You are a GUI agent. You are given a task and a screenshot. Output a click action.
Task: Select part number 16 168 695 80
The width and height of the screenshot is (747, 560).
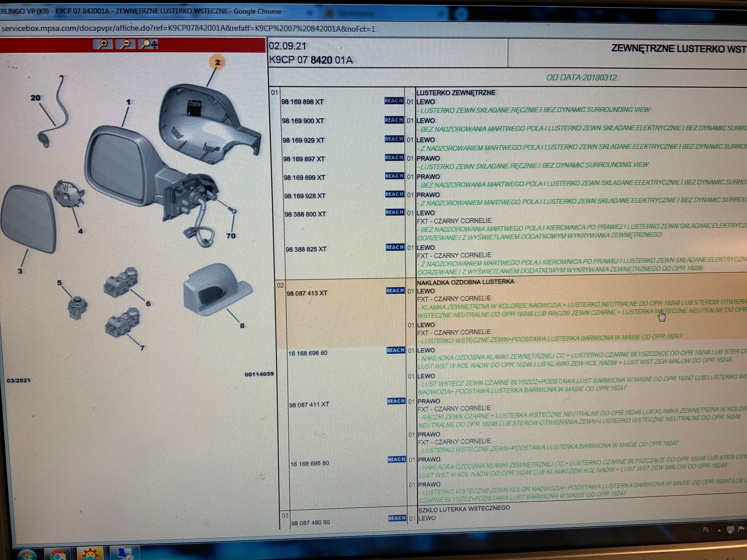(x=309, y=464)
